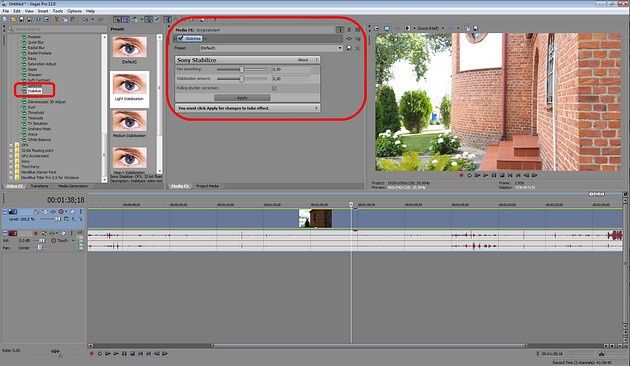Viewport: 630px width, 366px height.
Task: Toggle the Stabilize effect checkbox in chain
Action: (x=181, y=39)
